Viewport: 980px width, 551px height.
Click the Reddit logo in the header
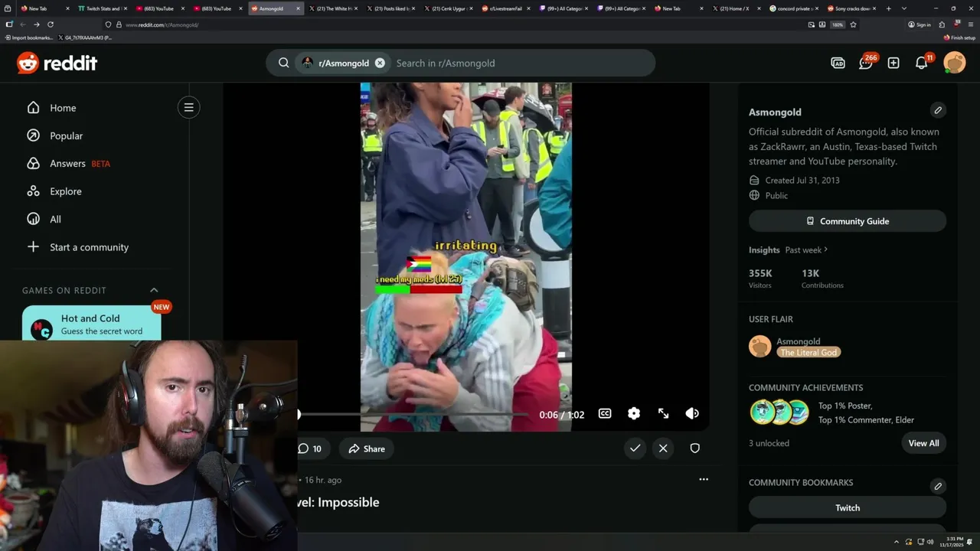click(57, 63)
